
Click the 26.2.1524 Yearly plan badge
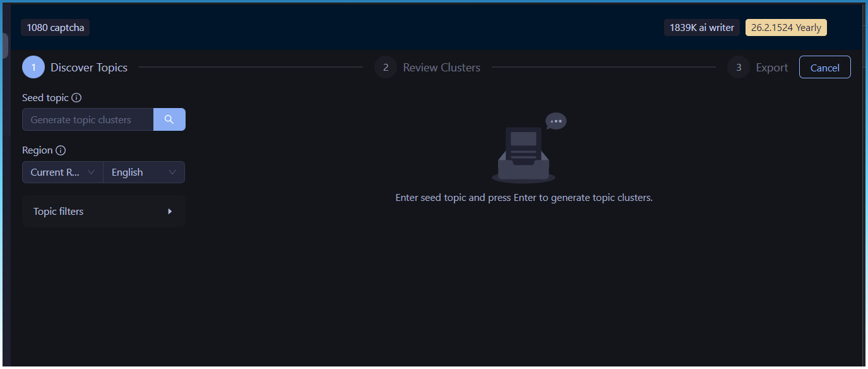click(786, 28)
